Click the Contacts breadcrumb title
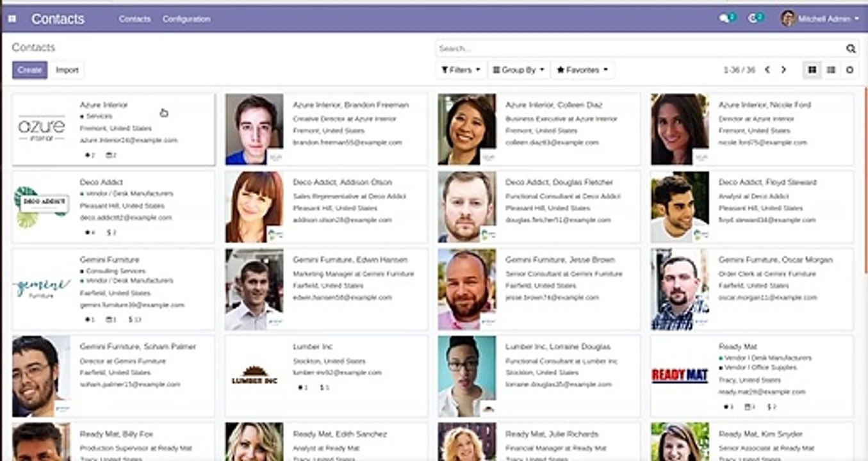The image size is (868, 461). pyautogui.click(x=33, y=47)
